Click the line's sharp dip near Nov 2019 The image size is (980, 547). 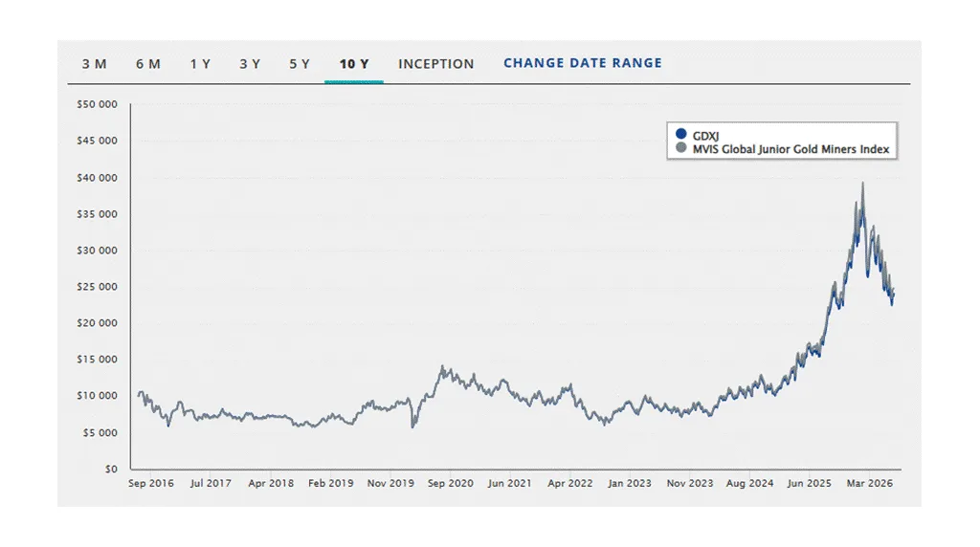412,426
